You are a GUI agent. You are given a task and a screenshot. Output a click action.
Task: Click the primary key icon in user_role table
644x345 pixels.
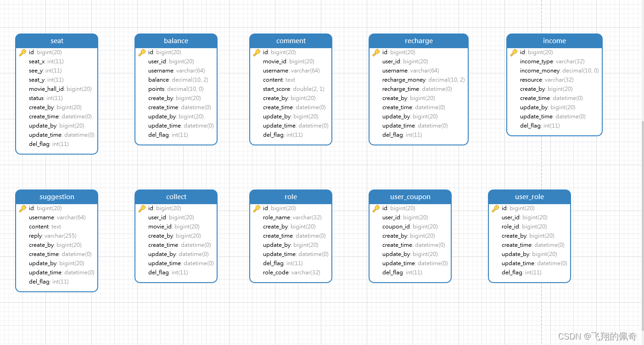(x=496, y=208)
